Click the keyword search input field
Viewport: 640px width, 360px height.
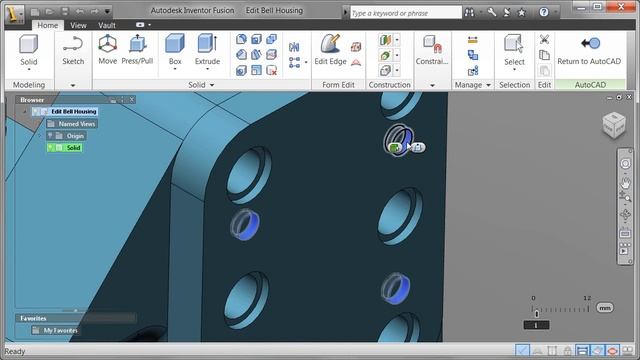[405, 13]
